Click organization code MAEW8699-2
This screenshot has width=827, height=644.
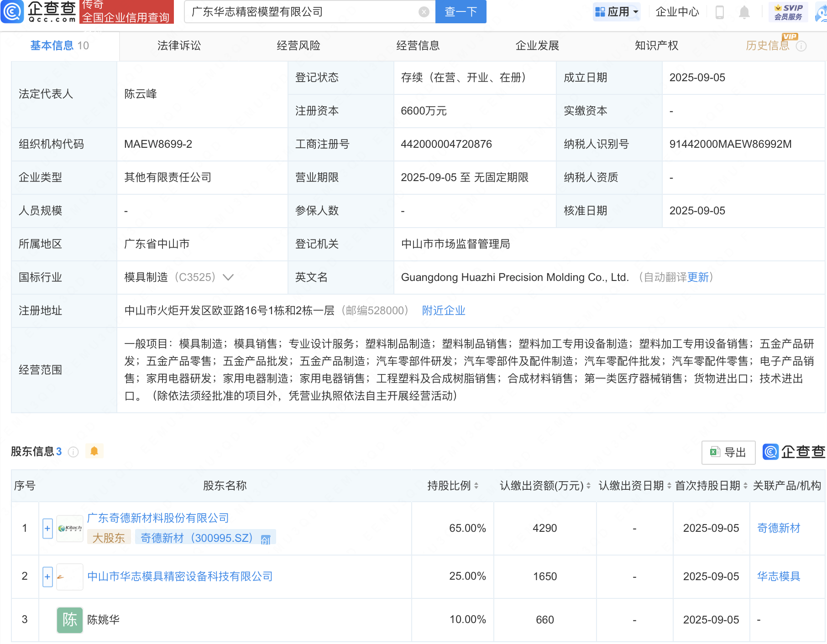(x=158, y=144)
